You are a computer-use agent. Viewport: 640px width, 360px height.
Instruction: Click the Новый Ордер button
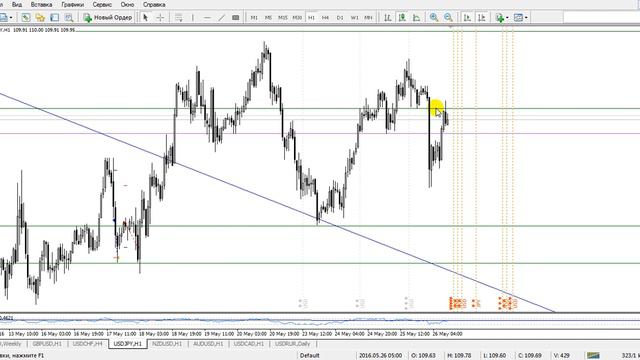click(x=108, y=18)
